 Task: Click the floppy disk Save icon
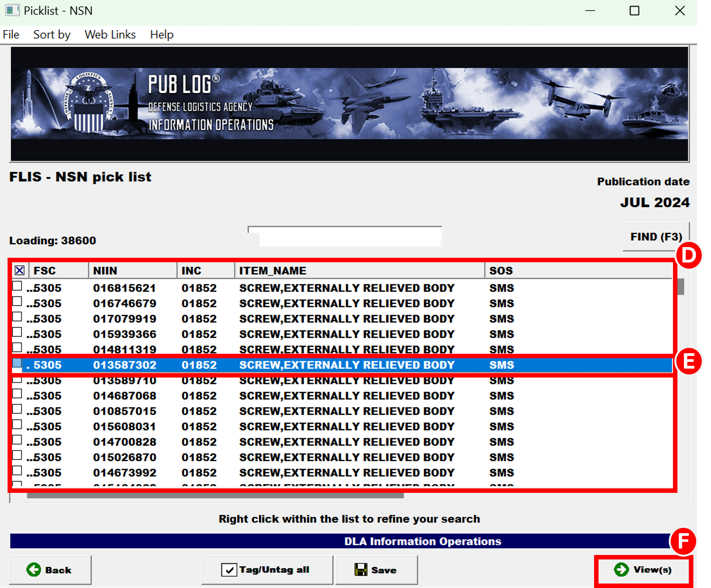(x=361, y=570)
